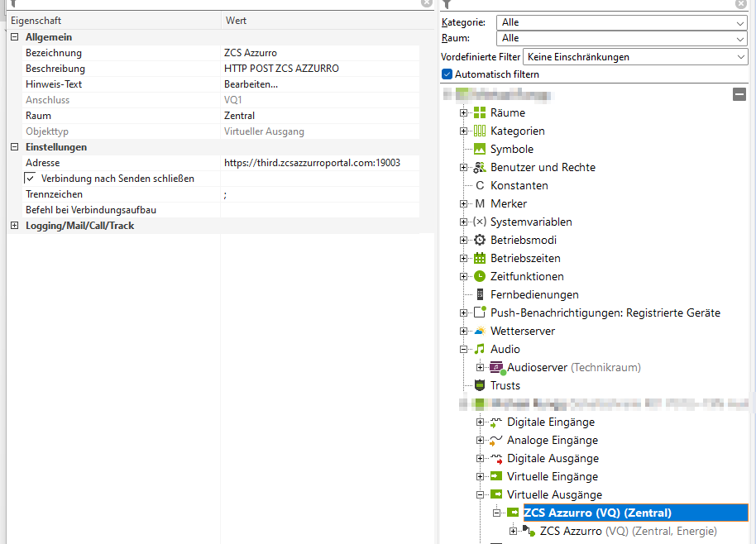This screenshot has width=756, height=544.
Task: Click Bearbeiten... for Hinweis-Text
Action: pyautogui.click(x=251, y=84)
